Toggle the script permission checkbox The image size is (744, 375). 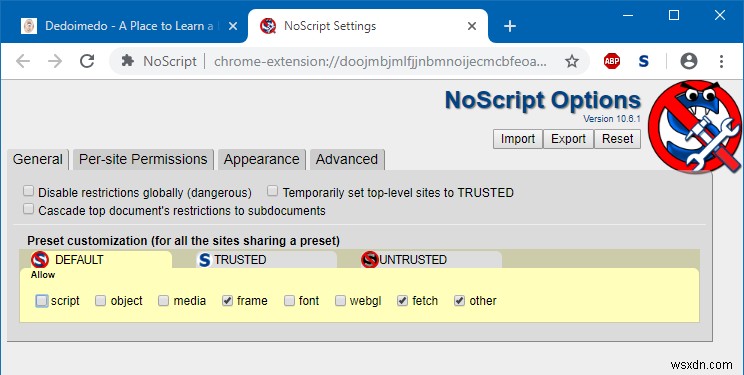click(42, 300)
